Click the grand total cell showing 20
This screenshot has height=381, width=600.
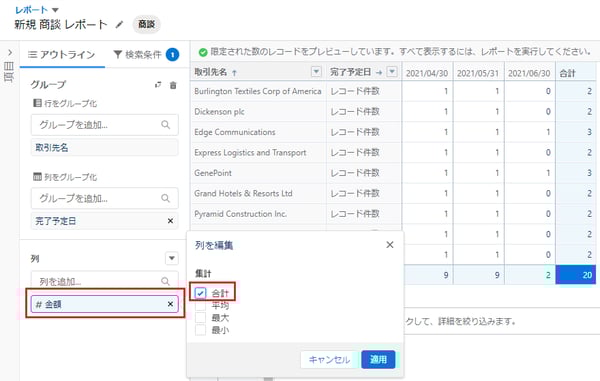click(576, 275)
